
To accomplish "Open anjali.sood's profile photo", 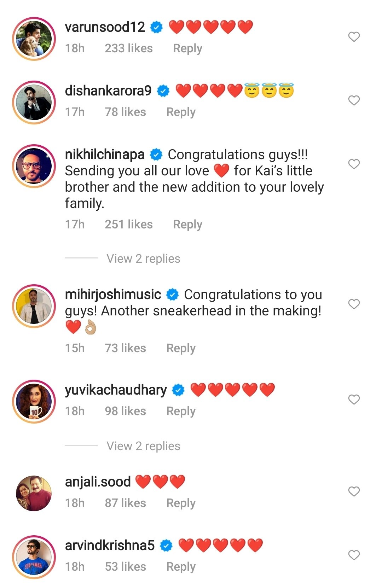I will click(34, 493).
